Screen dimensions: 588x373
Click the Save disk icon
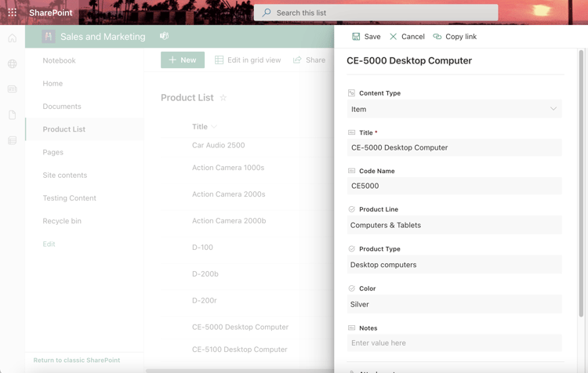click(x=356, y=36)
